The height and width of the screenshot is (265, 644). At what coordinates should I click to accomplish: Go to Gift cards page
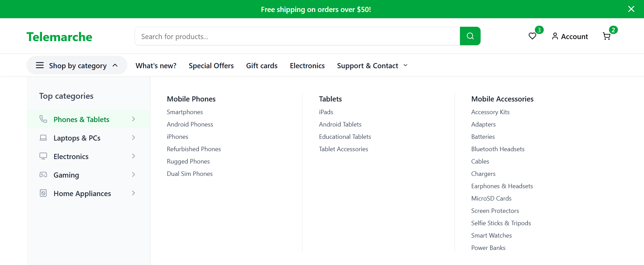point(262,65)
